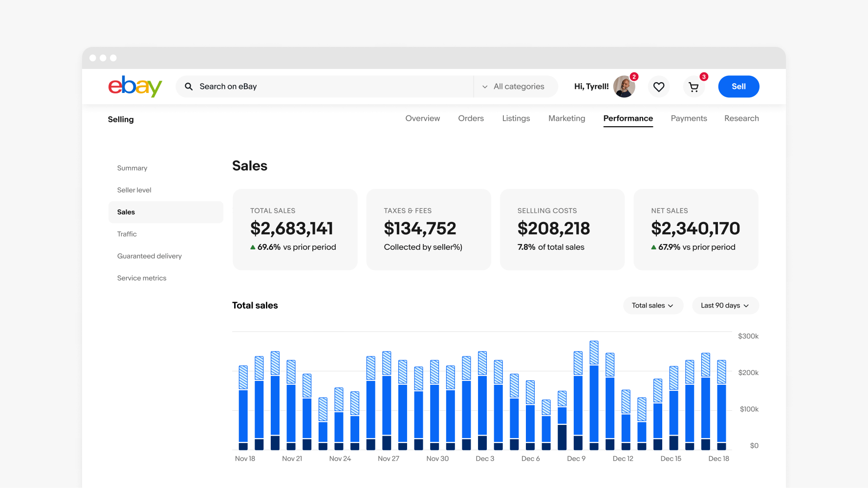
Task: View the notification badge on the avatar
Action: [634, 77]
